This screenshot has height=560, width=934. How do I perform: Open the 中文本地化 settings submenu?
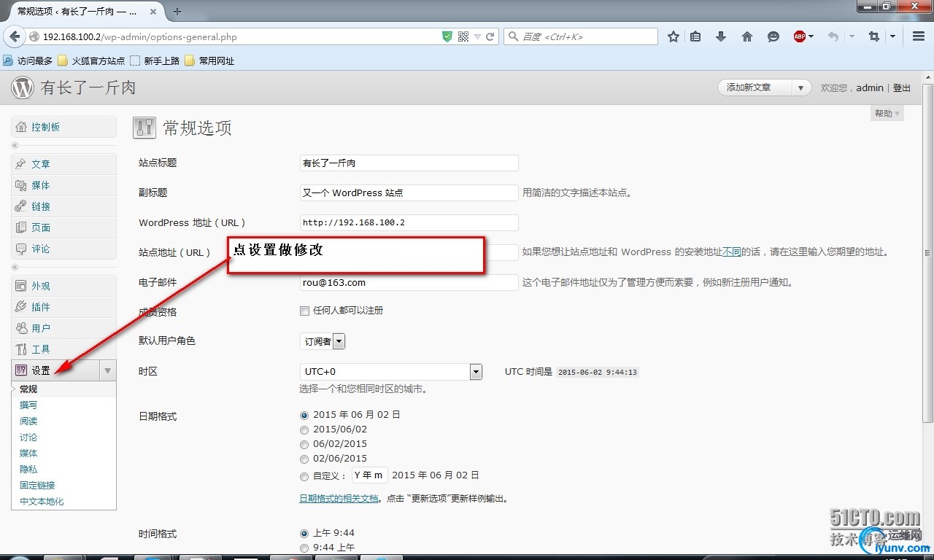[42, 501]
